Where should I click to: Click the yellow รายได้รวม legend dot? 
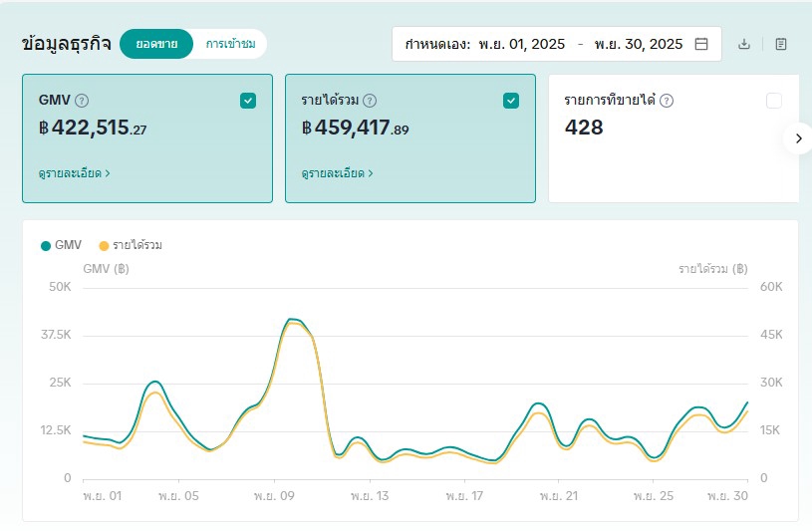click(x=104, y=245)
